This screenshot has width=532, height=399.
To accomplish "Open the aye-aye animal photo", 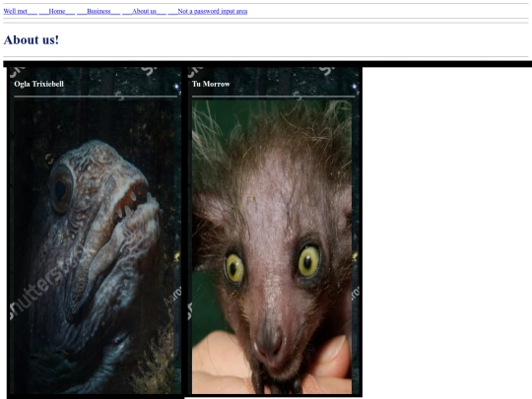I will point(272,247).
